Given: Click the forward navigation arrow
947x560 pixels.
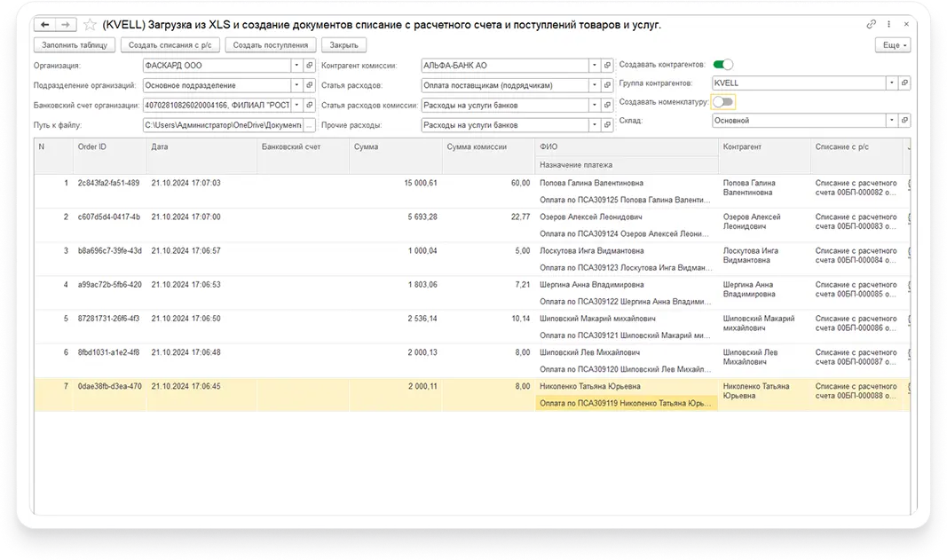Looking at the screenshot, I should pos(66,25).
